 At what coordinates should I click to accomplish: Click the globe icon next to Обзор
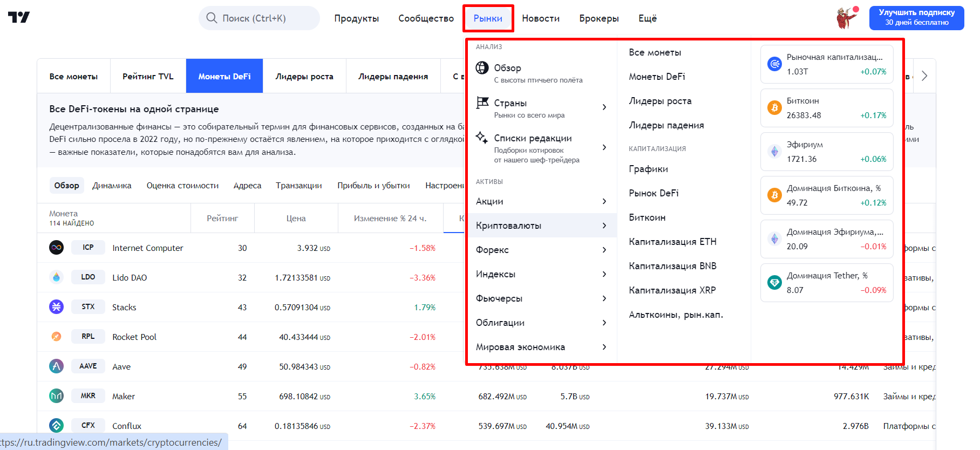pos(482,67)
